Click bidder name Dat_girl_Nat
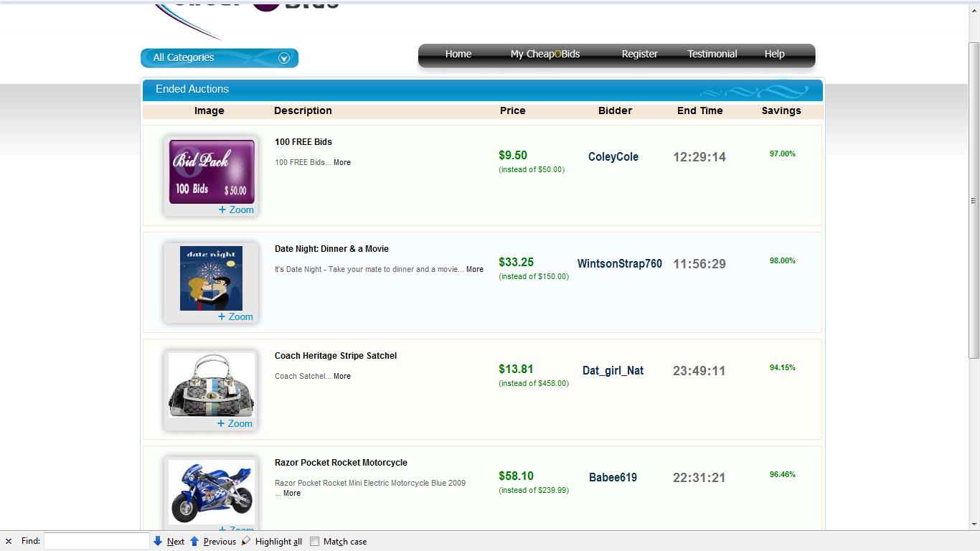Viewport: 980px width, 551px height. coord(613,371)
